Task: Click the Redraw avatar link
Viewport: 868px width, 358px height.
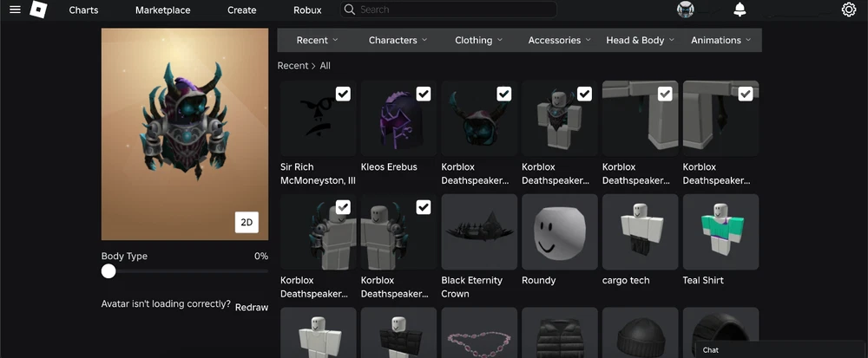Action: pos(252,307)
